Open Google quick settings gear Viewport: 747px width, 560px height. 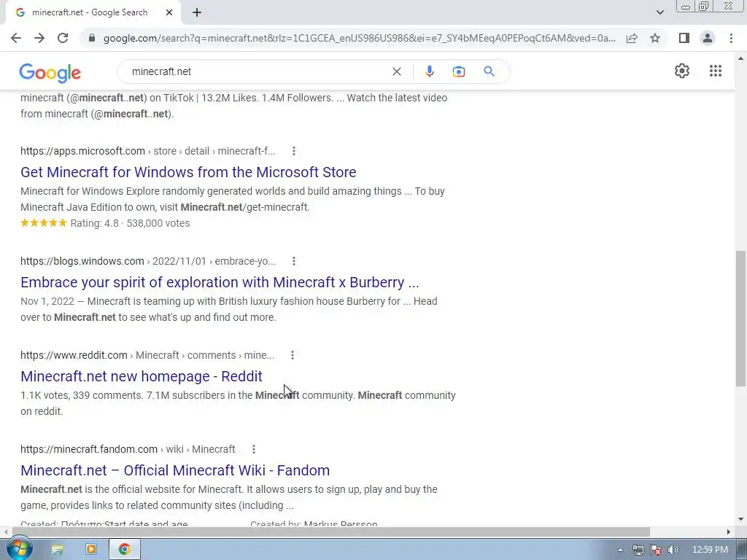(682, 71)
